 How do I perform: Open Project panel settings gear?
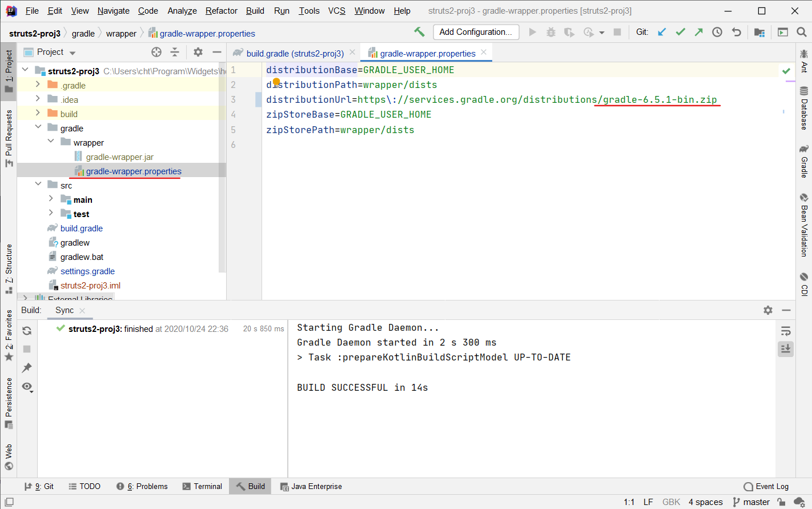(198, 52)
